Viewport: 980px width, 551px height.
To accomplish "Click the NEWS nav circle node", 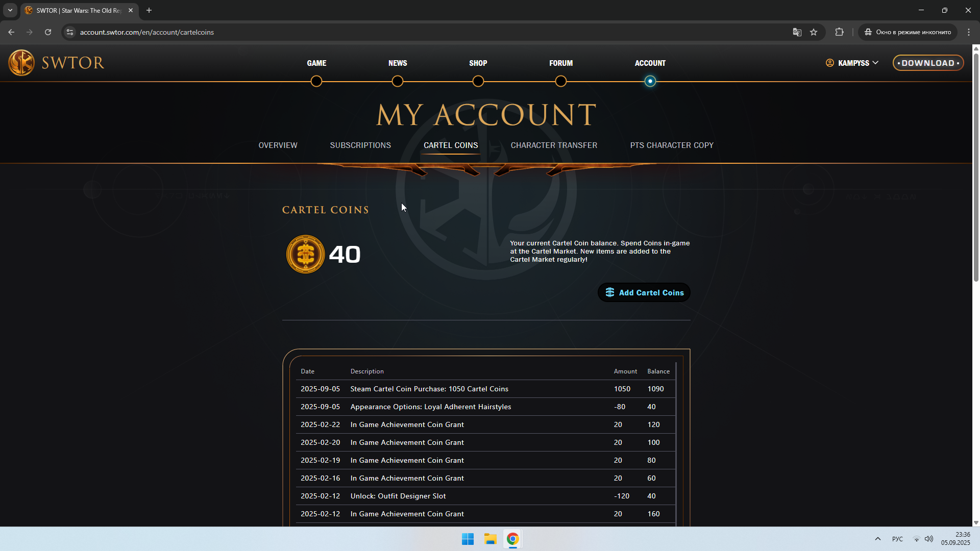I will coord(398,81).
